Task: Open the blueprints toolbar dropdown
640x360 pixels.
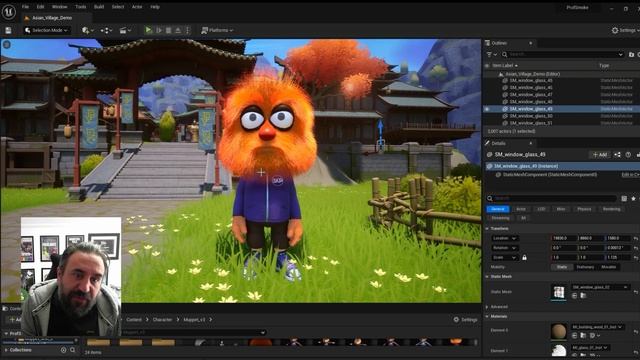Action: [107, 30]
